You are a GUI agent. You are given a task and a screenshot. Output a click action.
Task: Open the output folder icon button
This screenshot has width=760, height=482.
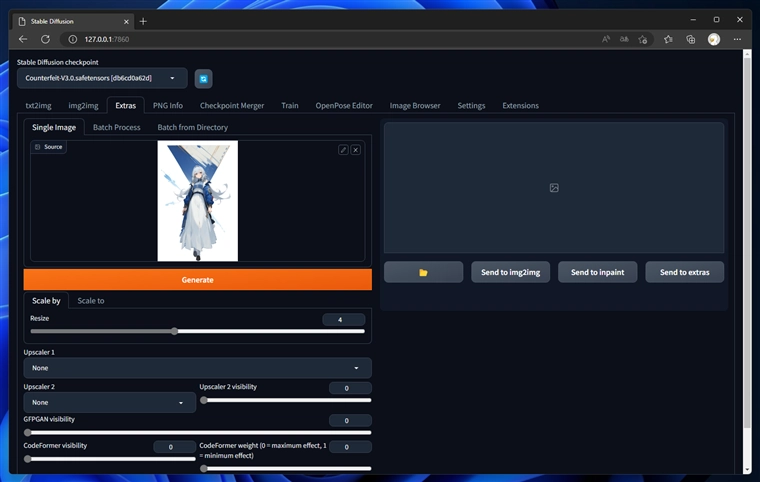[x=423, y=272]
